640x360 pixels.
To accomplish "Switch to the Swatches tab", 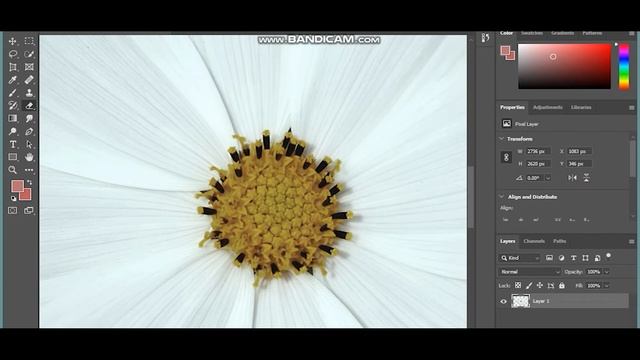I will [x=532, y=33].
